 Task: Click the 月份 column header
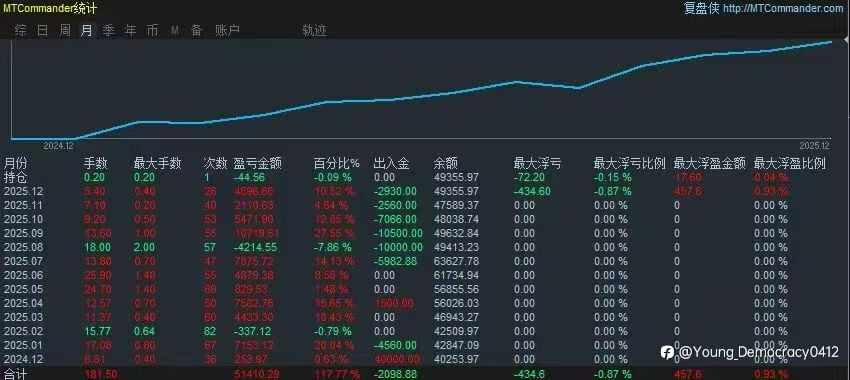click(15, 163)
